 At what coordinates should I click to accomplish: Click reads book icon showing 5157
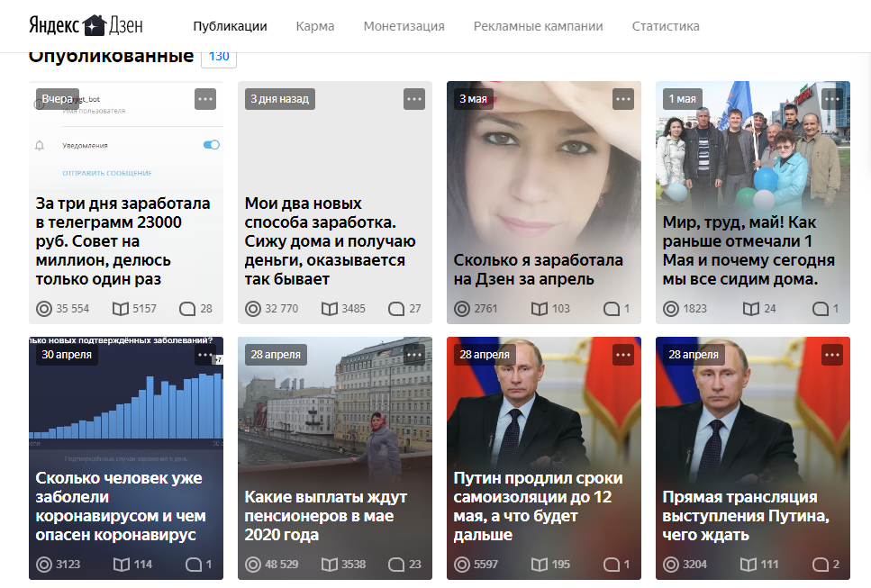point(121,309)
